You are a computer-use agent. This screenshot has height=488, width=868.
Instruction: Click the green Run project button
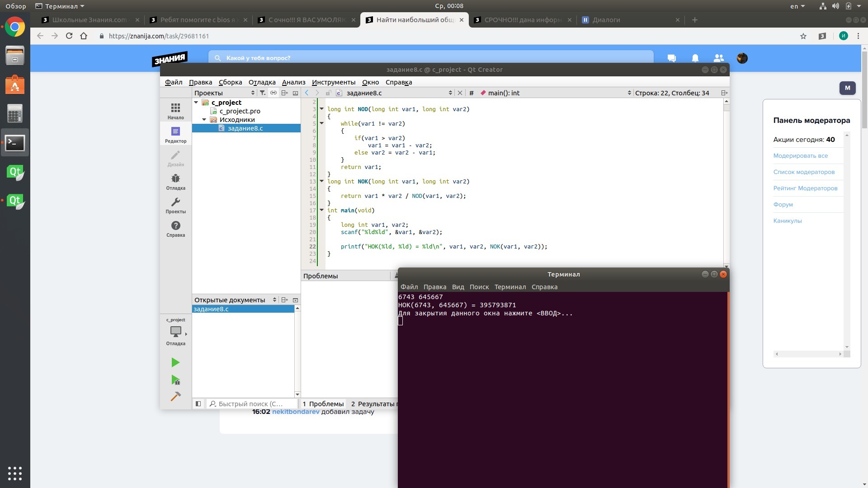point(175,362)
